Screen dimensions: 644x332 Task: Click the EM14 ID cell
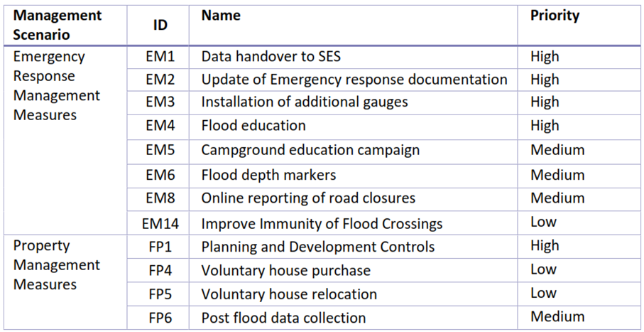(160, 223)
